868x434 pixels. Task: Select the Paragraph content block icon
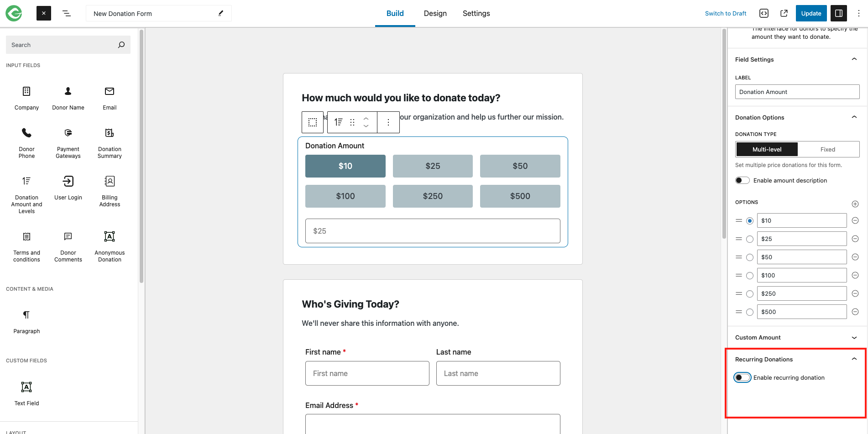pyautogui.click(x=26, y=314)
